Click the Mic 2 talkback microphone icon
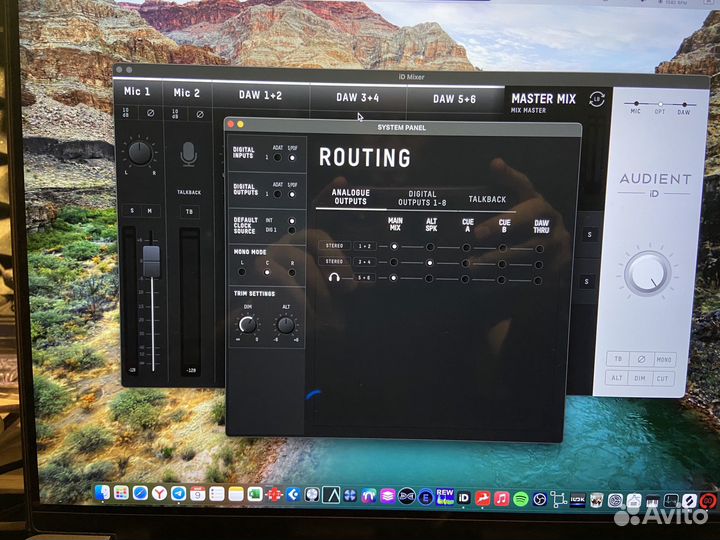This screenshot has width=720, height=540. (x=189, y=154)
